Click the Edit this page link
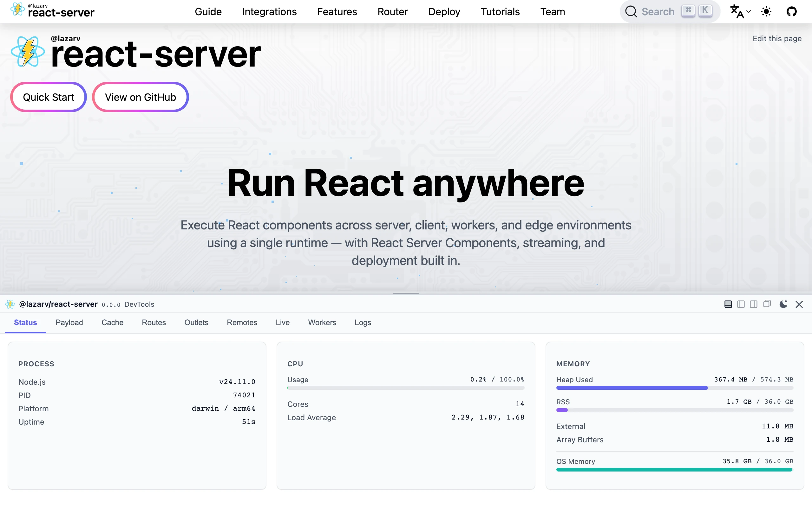812x507 pixels. tap(777, 39)
